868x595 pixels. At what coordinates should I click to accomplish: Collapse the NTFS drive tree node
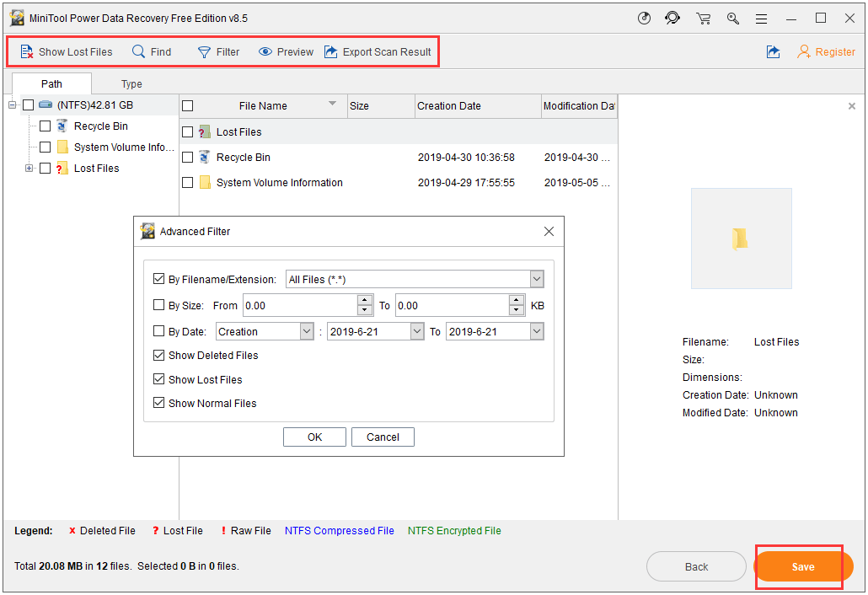pyautogui.click(x=12, y=105)
